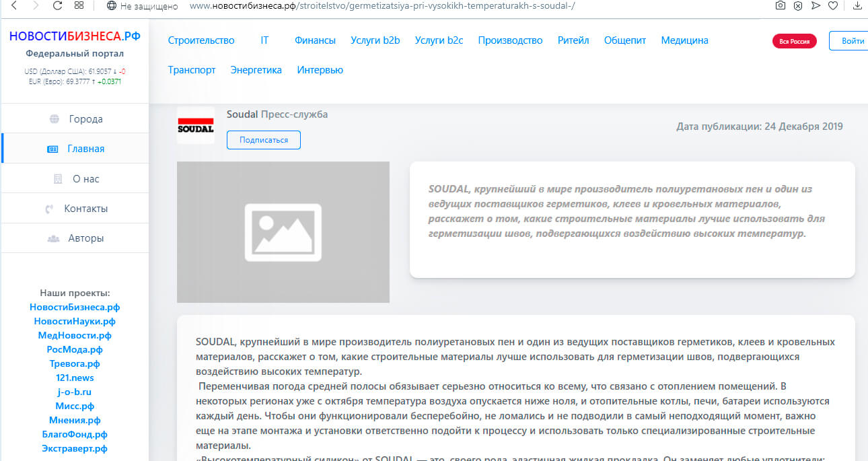Click the browser back arrow
868x461 pixels.
tap(15, 6)
